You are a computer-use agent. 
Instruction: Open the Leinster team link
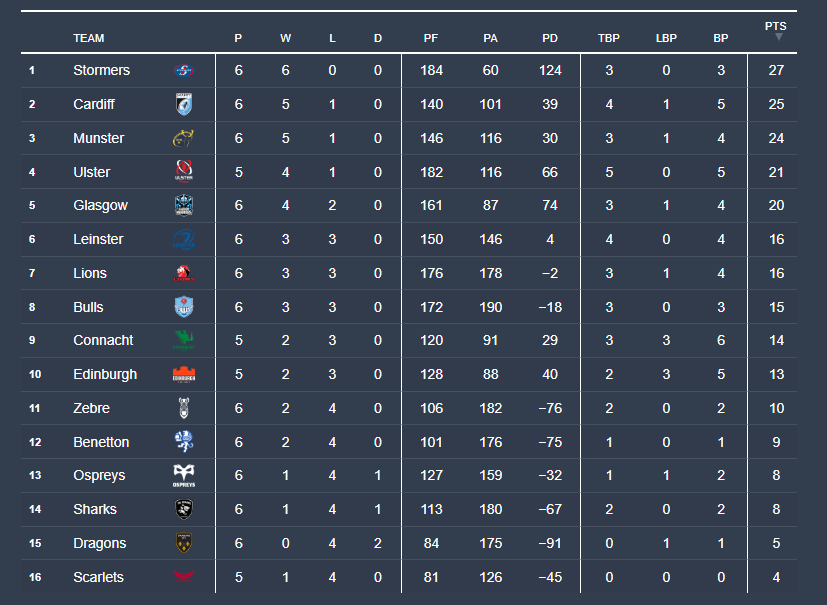[98, 239]
